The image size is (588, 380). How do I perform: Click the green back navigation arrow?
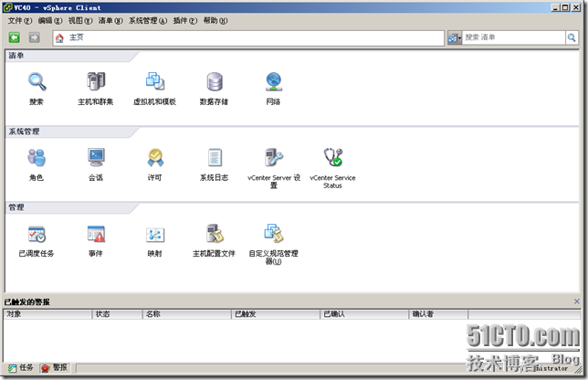pos(15,37)
